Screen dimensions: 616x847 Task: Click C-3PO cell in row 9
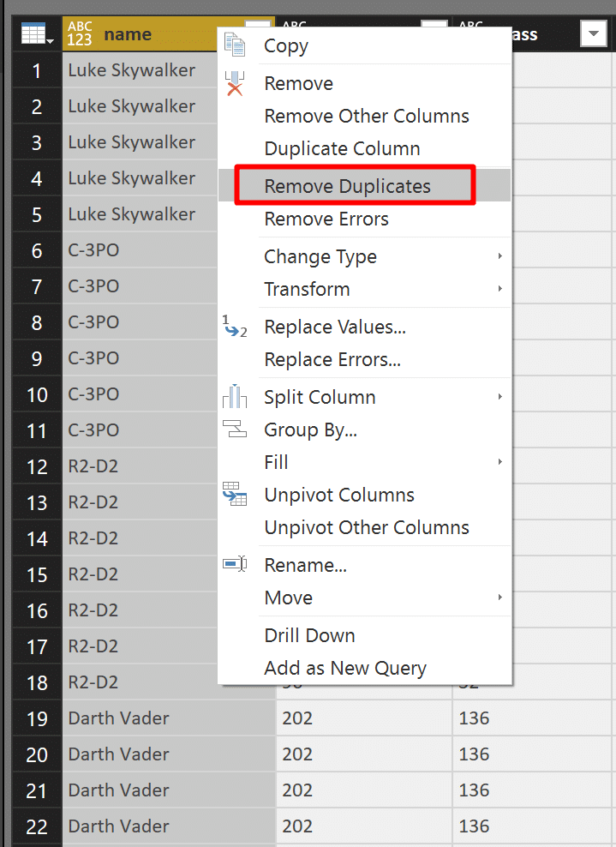141,358
